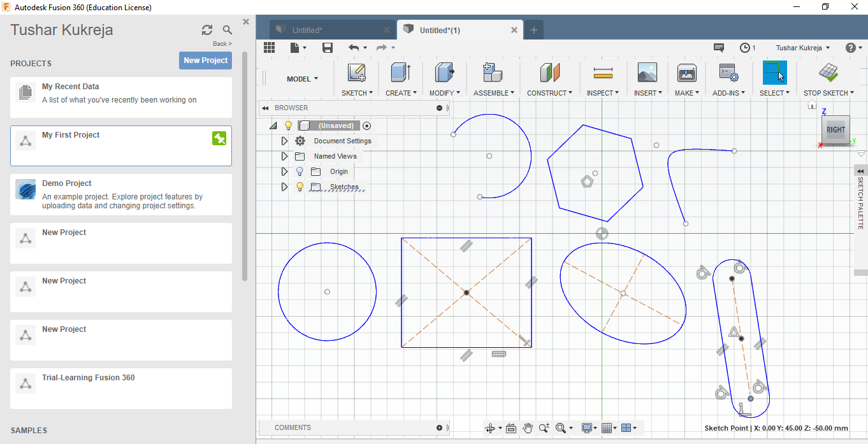This screenshot has height=444, width=868.
Task: Click the Look At tool
Action: click(x=510, y=428)
